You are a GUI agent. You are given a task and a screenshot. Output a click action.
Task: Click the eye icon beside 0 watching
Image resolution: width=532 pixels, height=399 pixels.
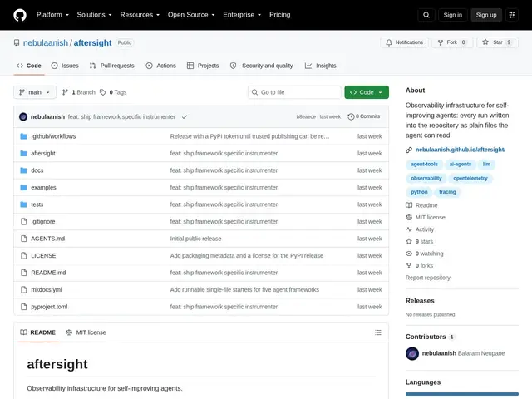pos(409,254)
